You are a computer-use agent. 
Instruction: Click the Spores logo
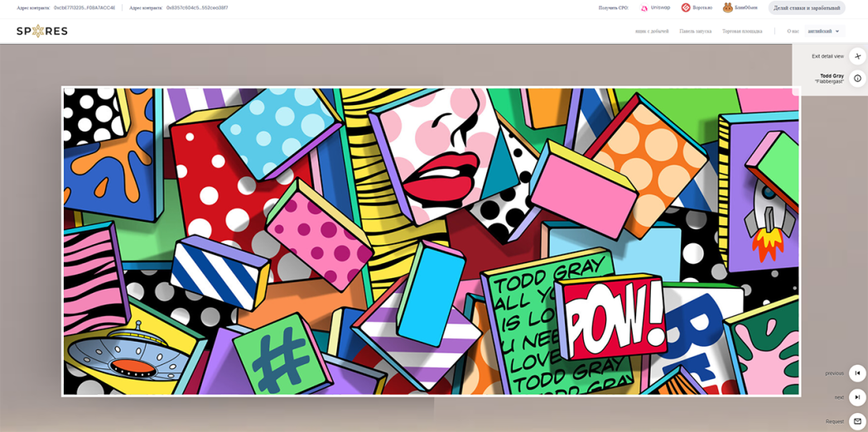point(42,31)
